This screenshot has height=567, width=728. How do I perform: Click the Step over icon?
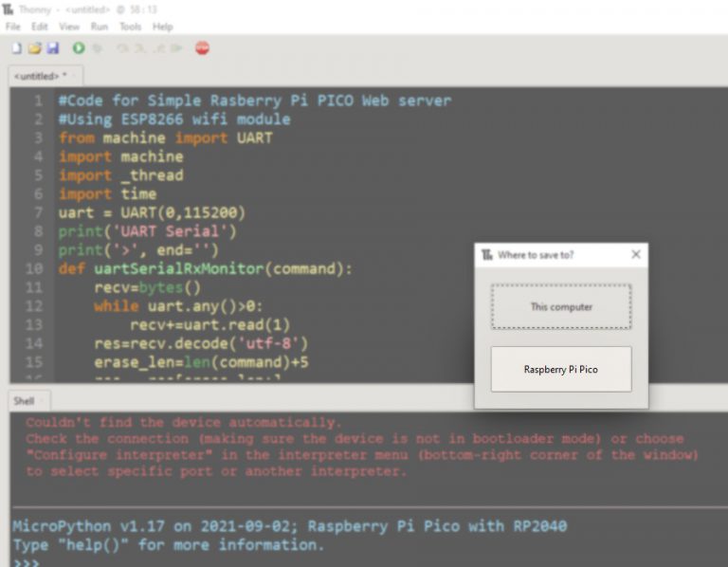pyautogui.click(x=122, y=48)
